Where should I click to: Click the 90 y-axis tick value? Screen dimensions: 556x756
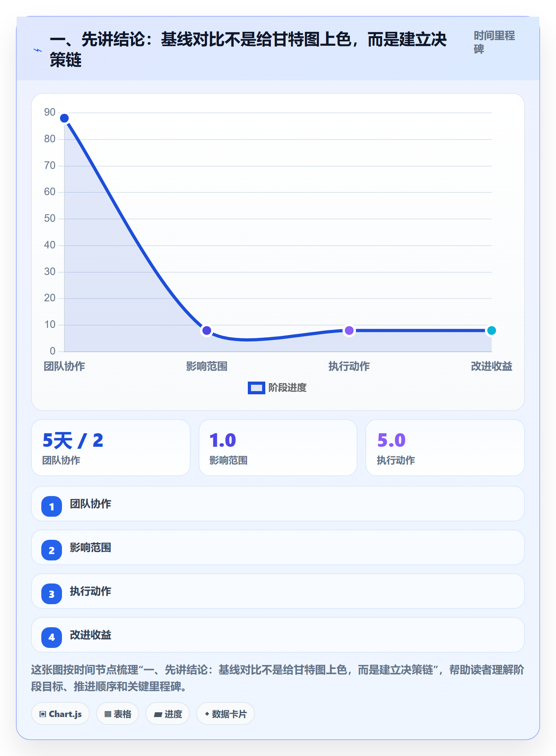(x=50, y=112)
